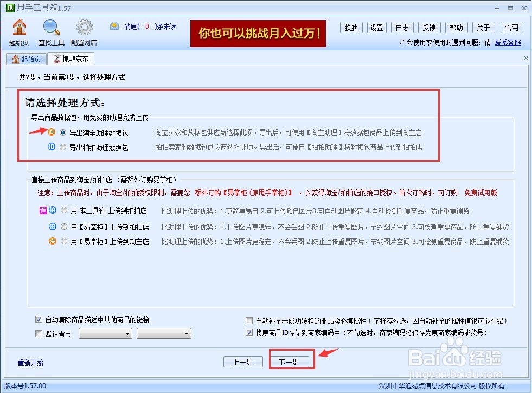
Task: Click the 下一步 button to proceed
Action: click(291, 362)
